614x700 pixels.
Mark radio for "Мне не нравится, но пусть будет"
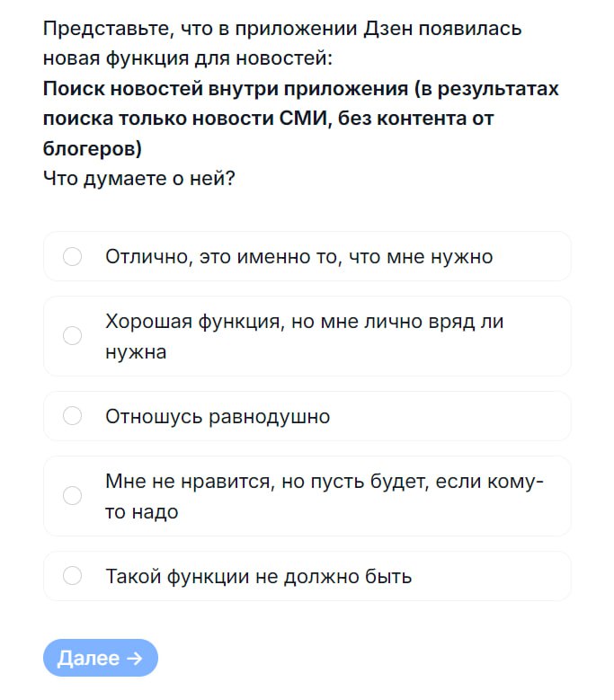coord(73,496)
